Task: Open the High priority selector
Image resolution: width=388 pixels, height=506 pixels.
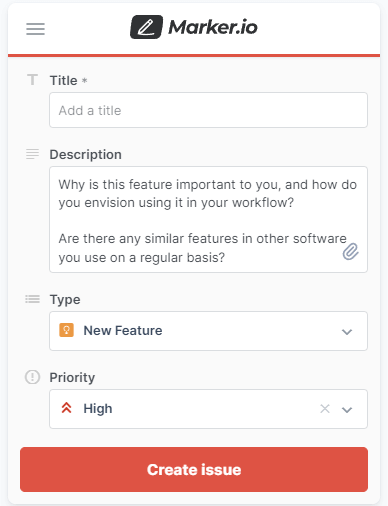Action: (208, 409)
